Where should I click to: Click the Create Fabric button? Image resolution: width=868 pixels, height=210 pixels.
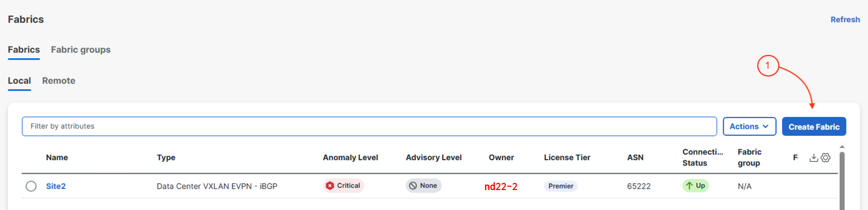click(814, 126)
